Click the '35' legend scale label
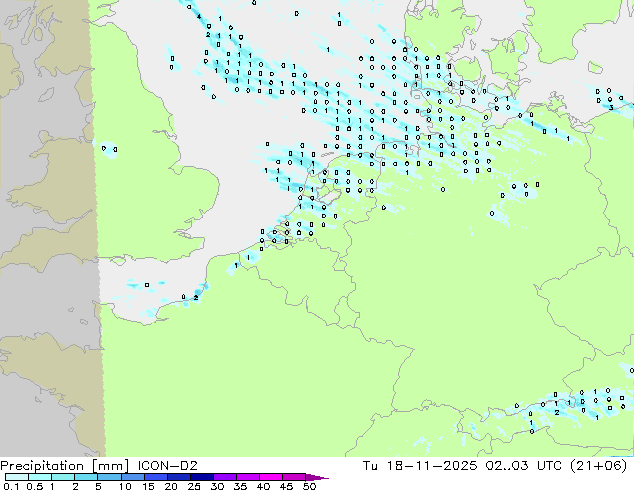 (x=241, y=486)
